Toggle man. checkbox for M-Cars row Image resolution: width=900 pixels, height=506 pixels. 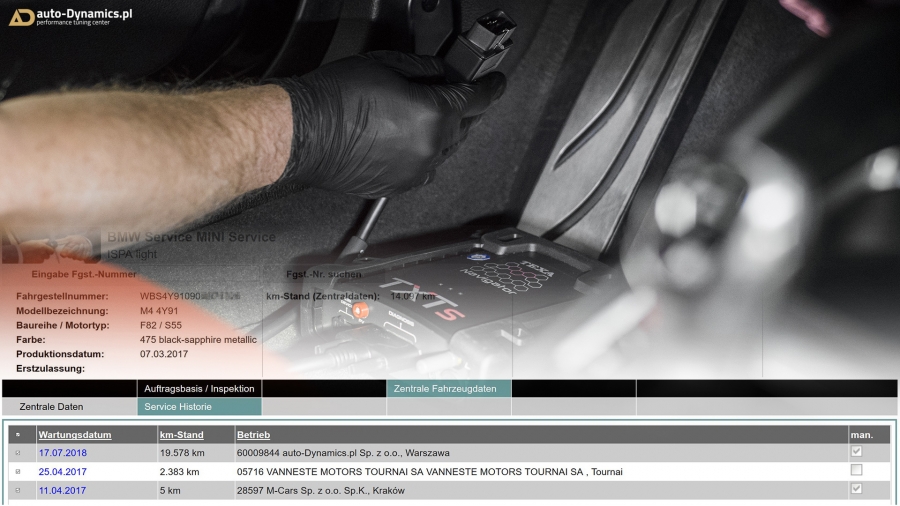click(x=856, y=489)
